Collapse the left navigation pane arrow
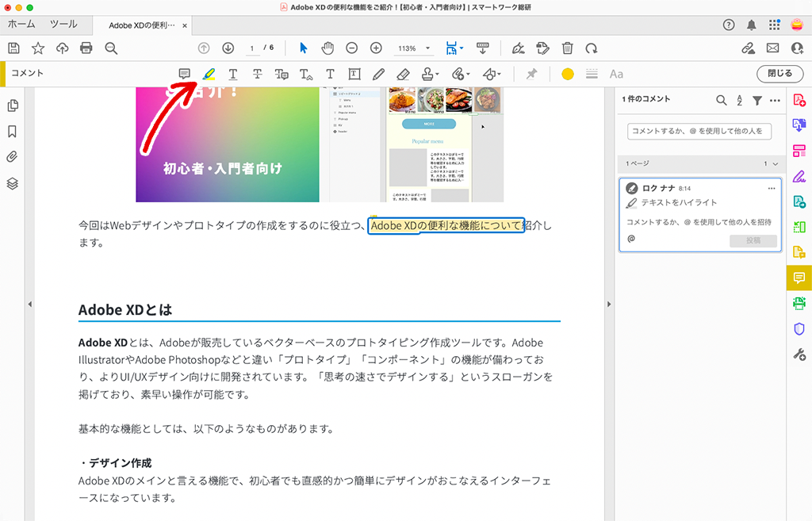 30,304
